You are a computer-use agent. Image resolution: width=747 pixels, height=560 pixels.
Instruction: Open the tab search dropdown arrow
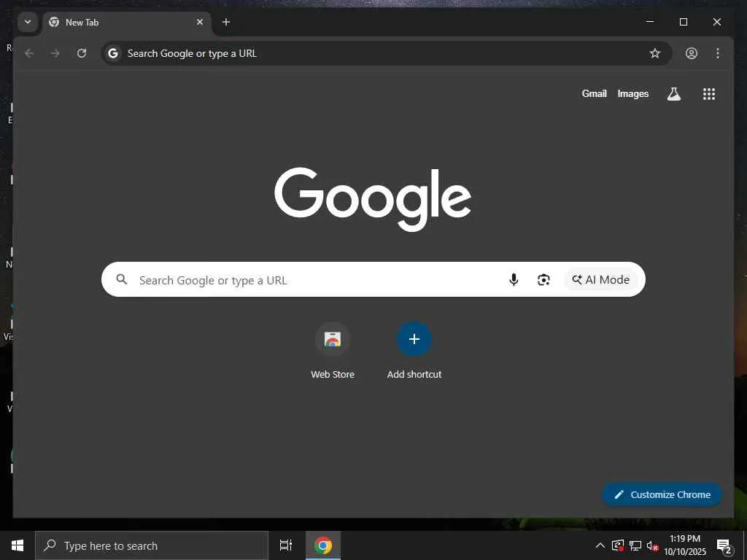click(28, 22)
